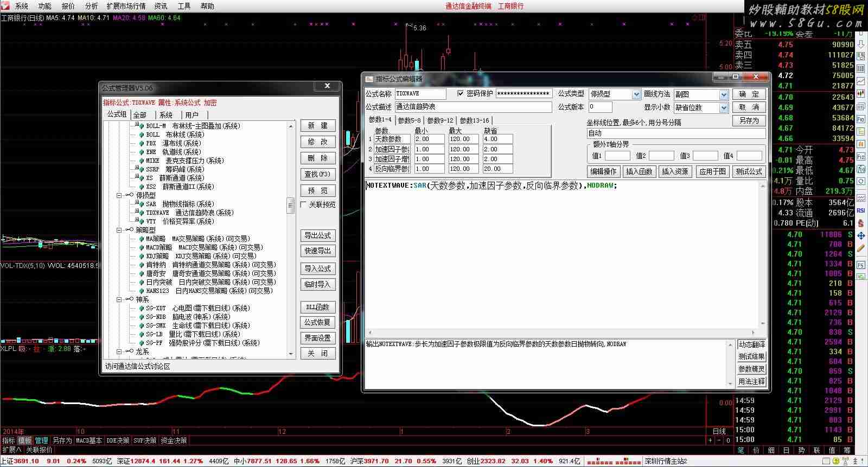Collapse the 神系 tree group
The image size is (868, 467).
tap(119, 299)
